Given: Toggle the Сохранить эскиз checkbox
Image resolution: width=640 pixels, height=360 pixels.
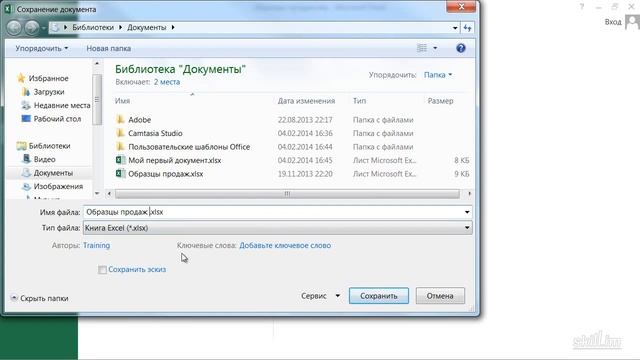Looking at the screenshot, I should (102, 270).
